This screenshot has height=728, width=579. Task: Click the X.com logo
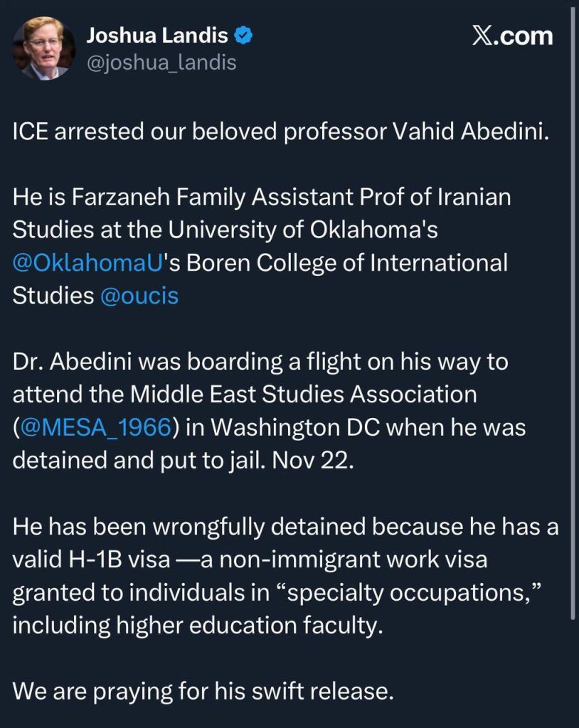point(512,36)
